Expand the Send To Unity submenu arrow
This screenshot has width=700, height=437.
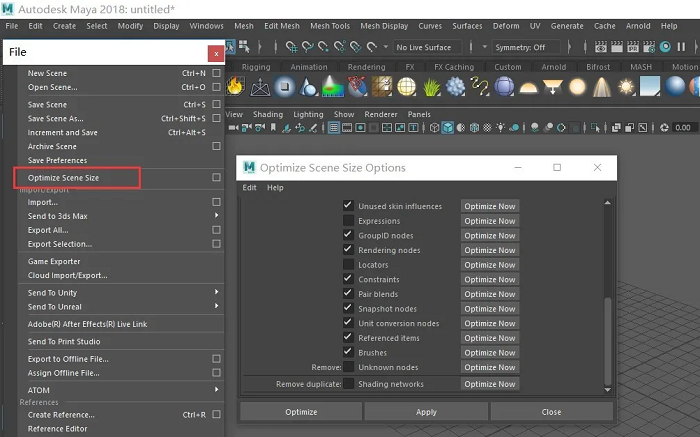click(216, 292)
